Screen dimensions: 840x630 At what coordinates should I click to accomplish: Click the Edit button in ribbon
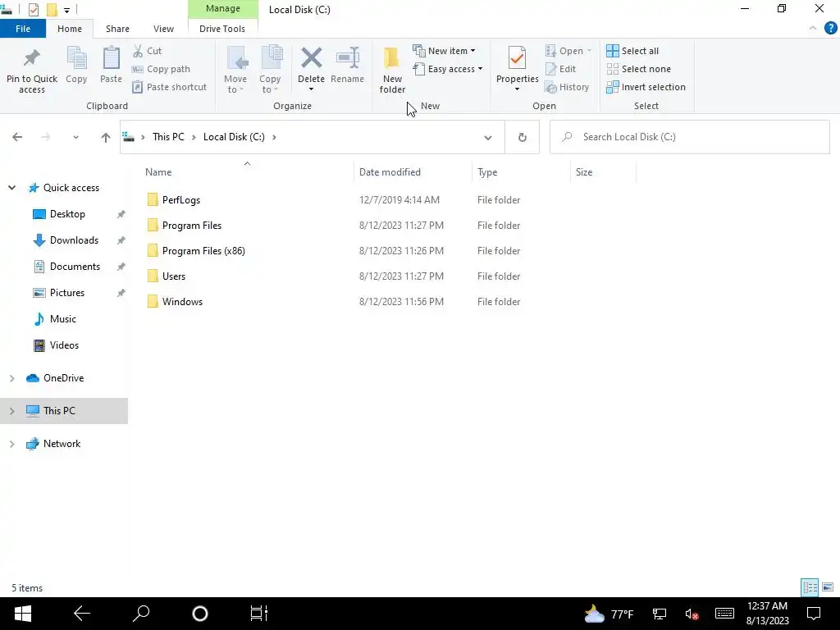560,69
